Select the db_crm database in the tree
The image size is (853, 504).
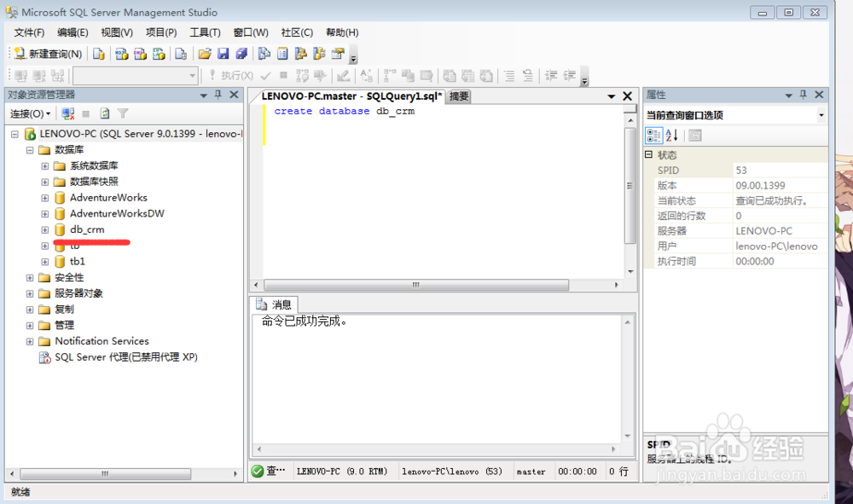coord(87,229)
